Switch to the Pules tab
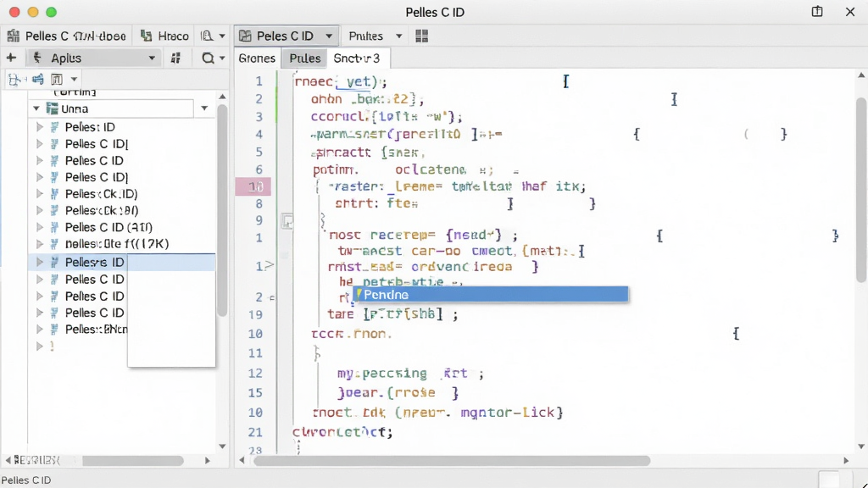The height and width of the screenshot is (488, 868). [x=305, y=58]
